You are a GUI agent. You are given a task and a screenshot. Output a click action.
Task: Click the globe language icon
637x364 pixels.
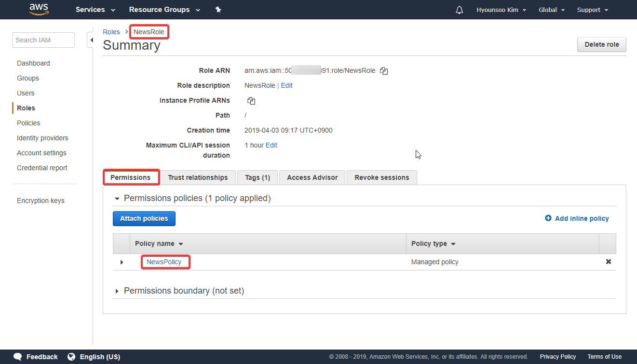[71, 357]
